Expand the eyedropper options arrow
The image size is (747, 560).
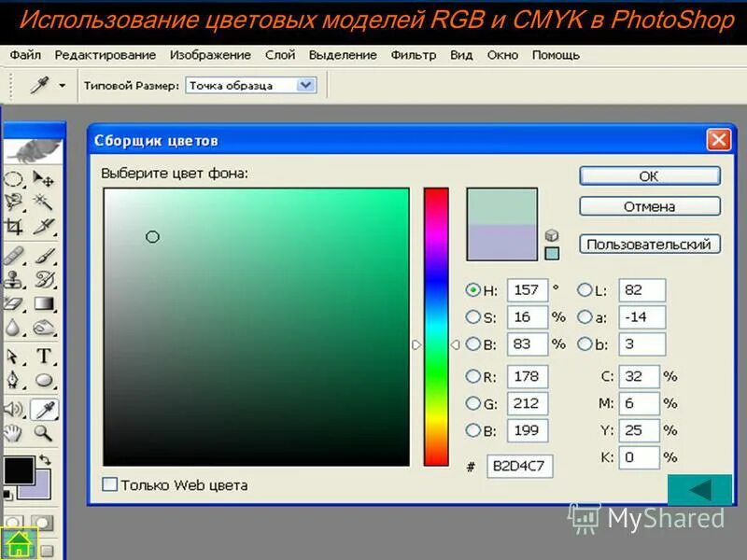(x=61, y=83)
